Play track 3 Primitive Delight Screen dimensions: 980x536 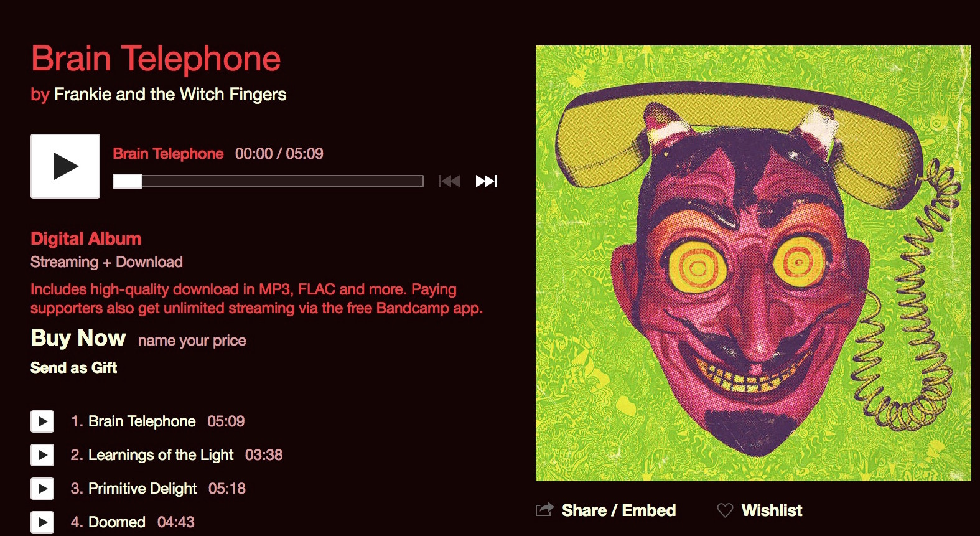tap(42, 489)
